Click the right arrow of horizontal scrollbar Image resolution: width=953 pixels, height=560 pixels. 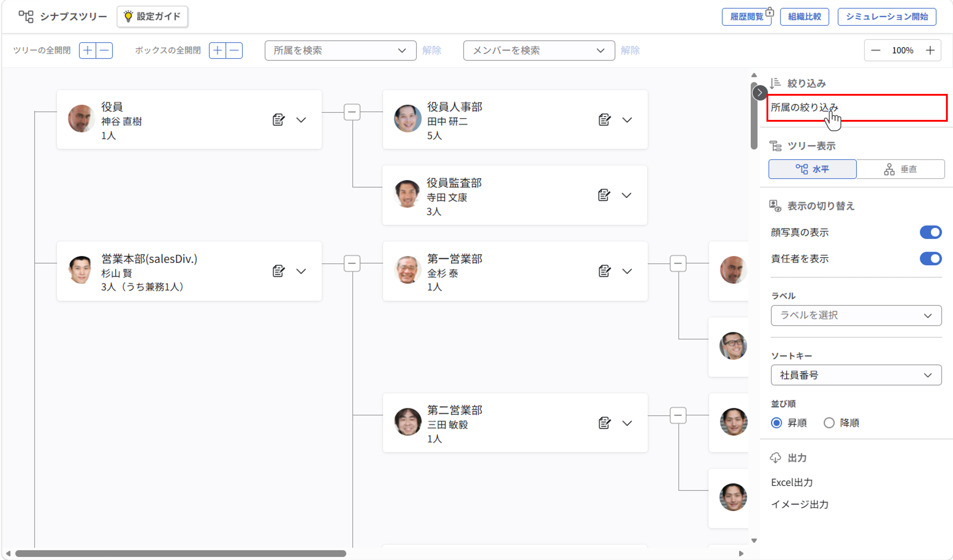click(741, 554)
